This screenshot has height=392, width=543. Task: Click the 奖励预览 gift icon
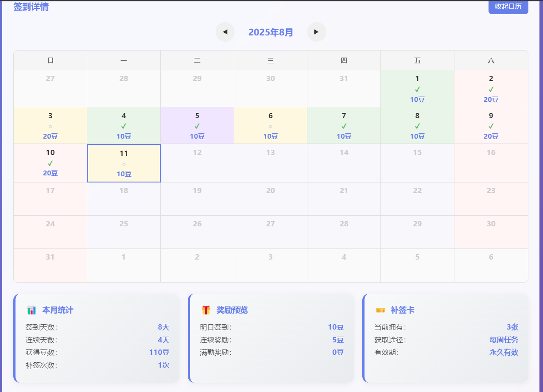(x=206, y=310)
